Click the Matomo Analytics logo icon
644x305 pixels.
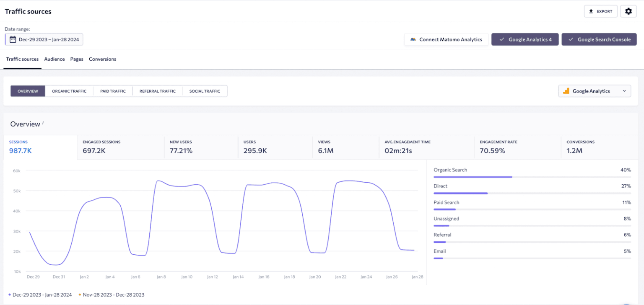coord(413,39)
